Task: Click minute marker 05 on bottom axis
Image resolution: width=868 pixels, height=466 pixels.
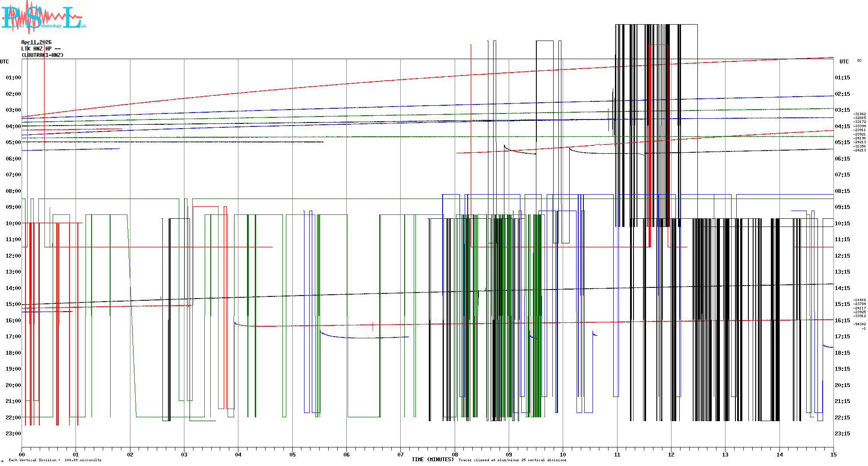Action: tap(292, 455)
